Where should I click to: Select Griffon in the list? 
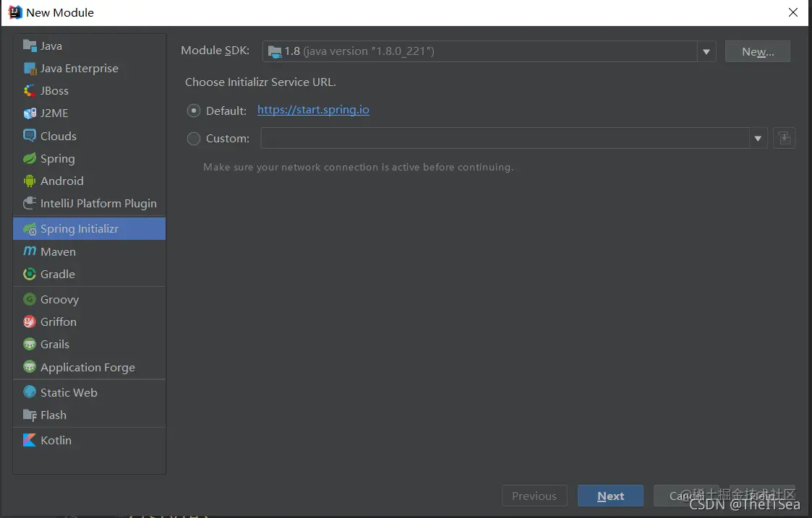point(89,321)
